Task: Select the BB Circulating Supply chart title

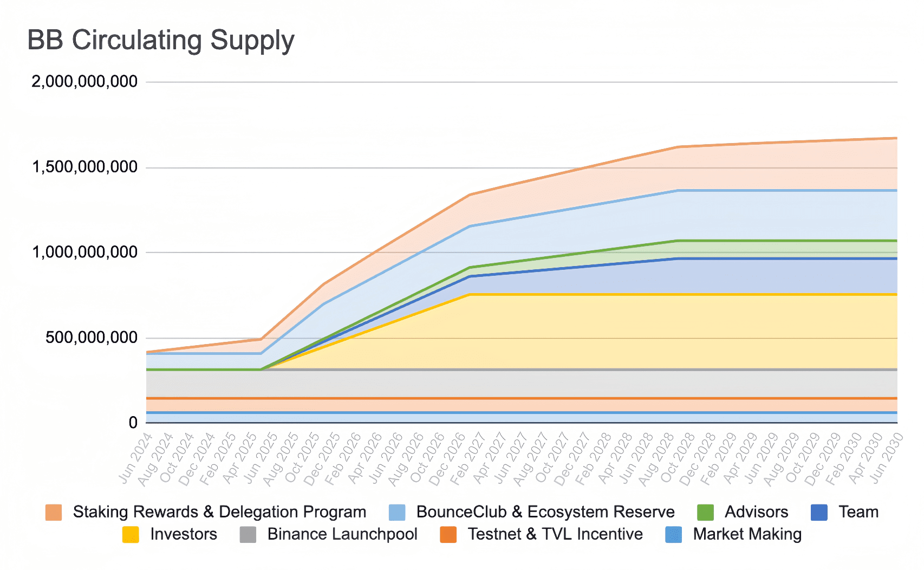Action: [x=161, y=41]
